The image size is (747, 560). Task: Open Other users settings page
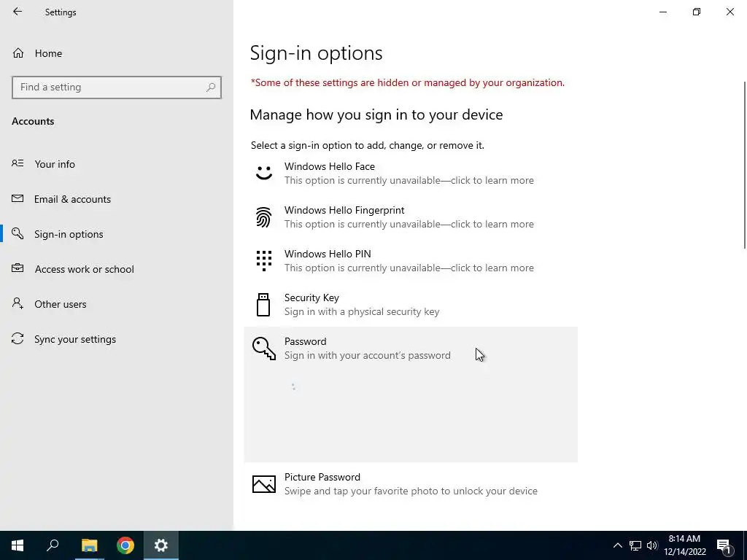click(117, 304)
